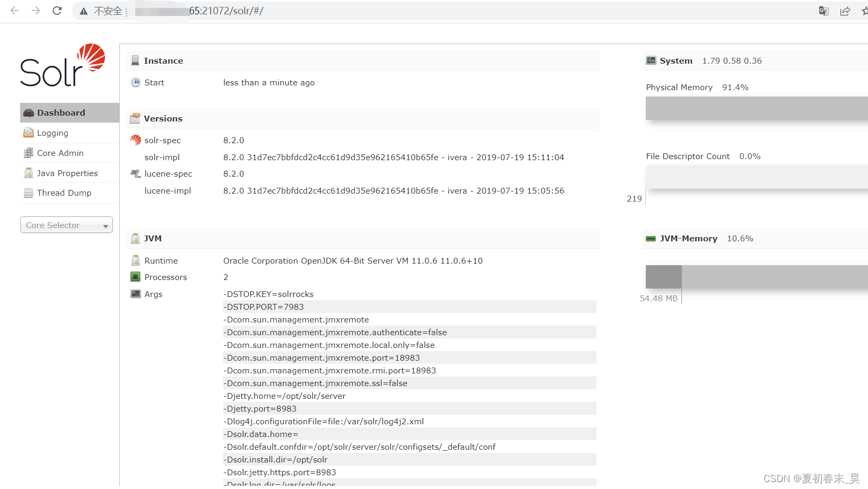The width and height of the screenshot is (868, 489).
Task: Open the Core Selector dropdown
Action: click(x=66, y=225)
